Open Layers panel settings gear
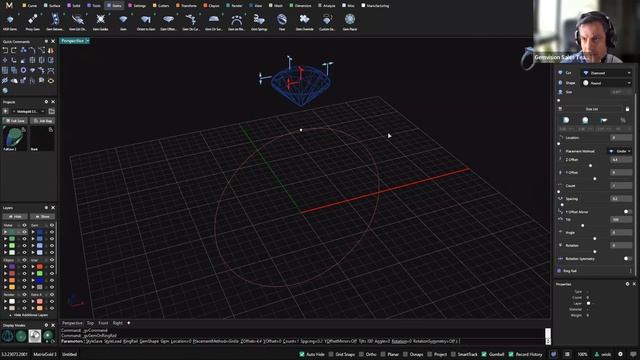 pyautogui.click(x=46, y=208)
